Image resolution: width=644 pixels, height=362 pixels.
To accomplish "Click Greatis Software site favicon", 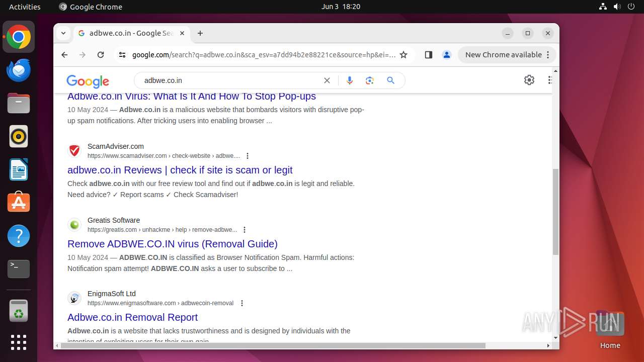I will coord(74,225).
